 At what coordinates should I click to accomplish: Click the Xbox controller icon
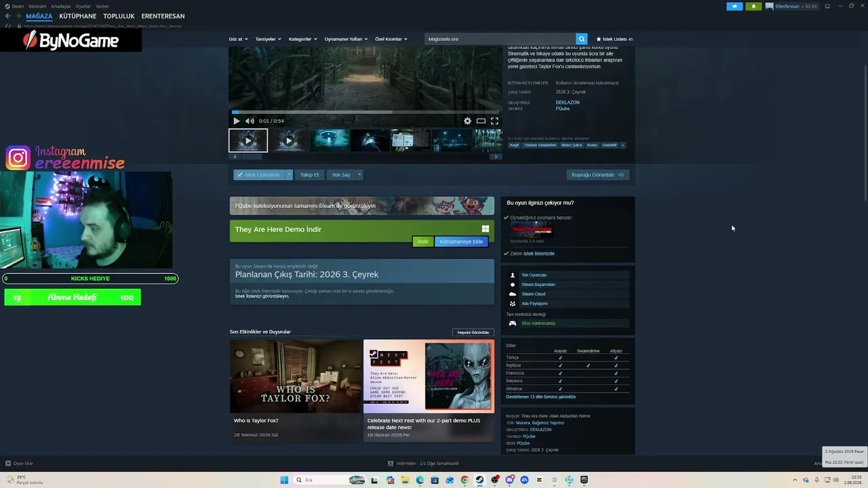(513, 323)
